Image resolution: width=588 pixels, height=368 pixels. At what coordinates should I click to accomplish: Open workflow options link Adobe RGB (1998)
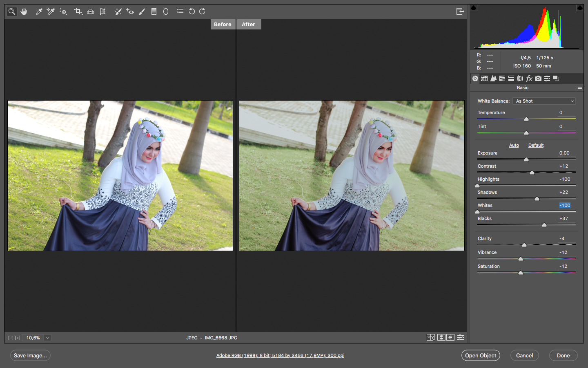pyautogui.click(x=280, y=355)
